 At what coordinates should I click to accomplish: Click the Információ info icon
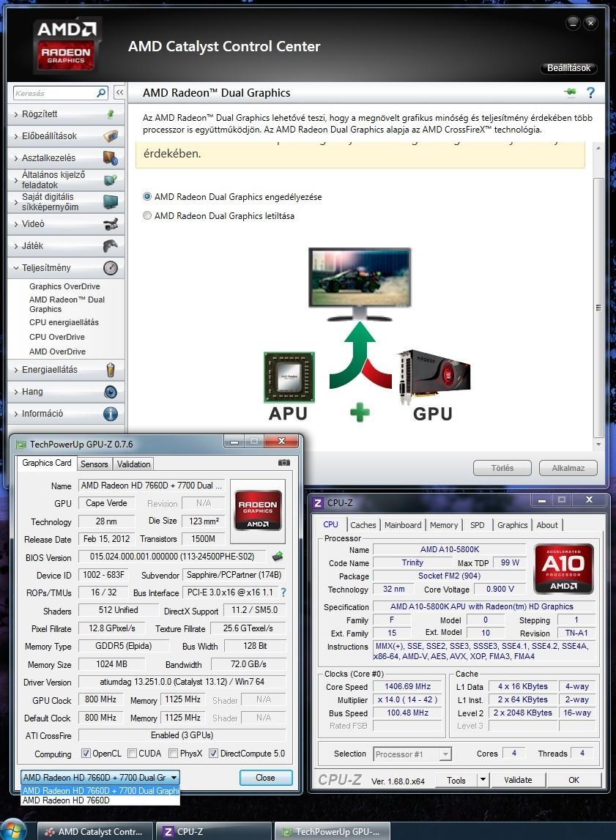pyautogui.click(x=111, y=414)
